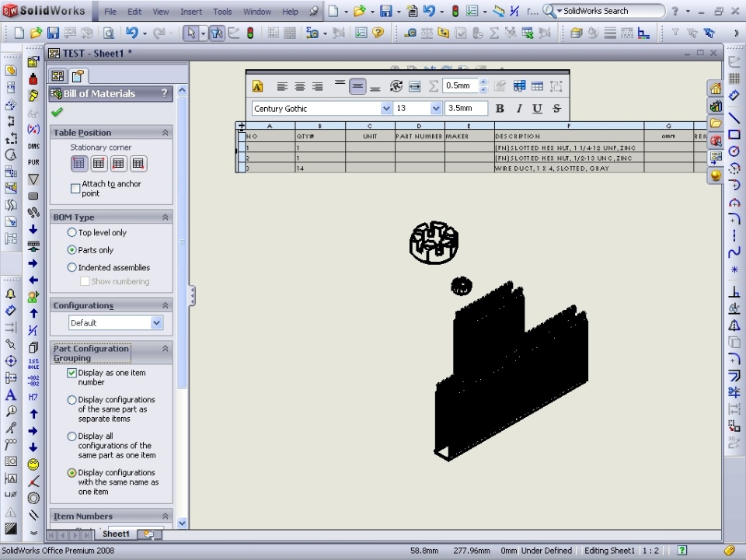The height and width of the screenshot is (560, 746).
Task: Click the Spline sketch tool on right toolbar
Action: pos(734,252)
